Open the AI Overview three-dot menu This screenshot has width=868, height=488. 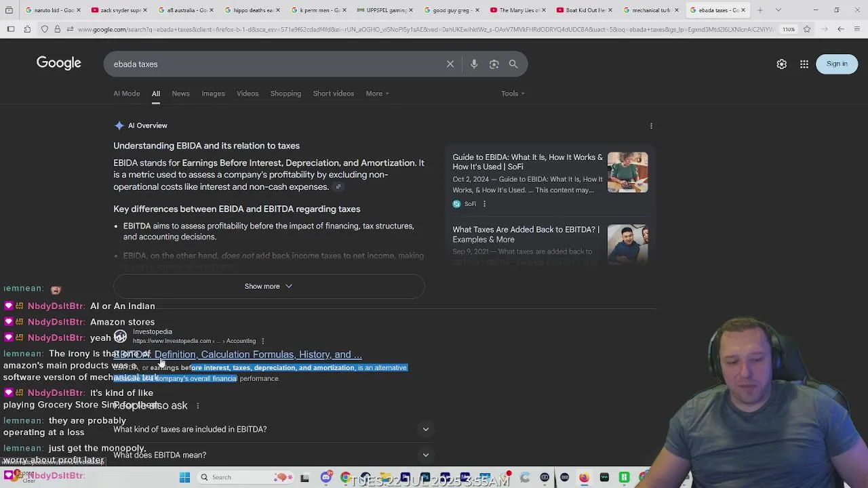click(651, 125)
